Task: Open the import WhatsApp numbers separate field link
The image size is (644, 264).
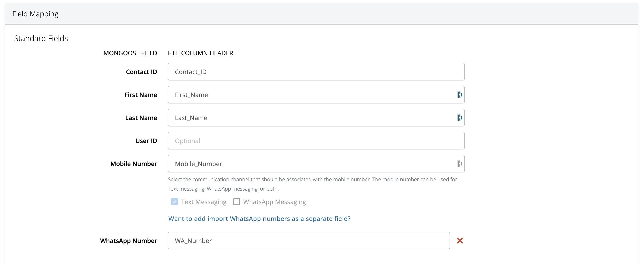Action: click(x=259, y=219)
